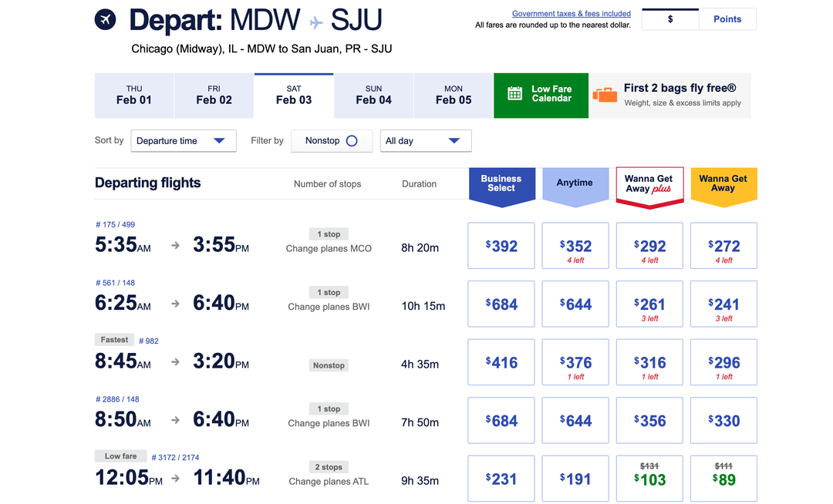Viewport: 833px width, 504px height.
Task: Click the Wanna Get Away Plus header banner
Action: coord(649,183)
